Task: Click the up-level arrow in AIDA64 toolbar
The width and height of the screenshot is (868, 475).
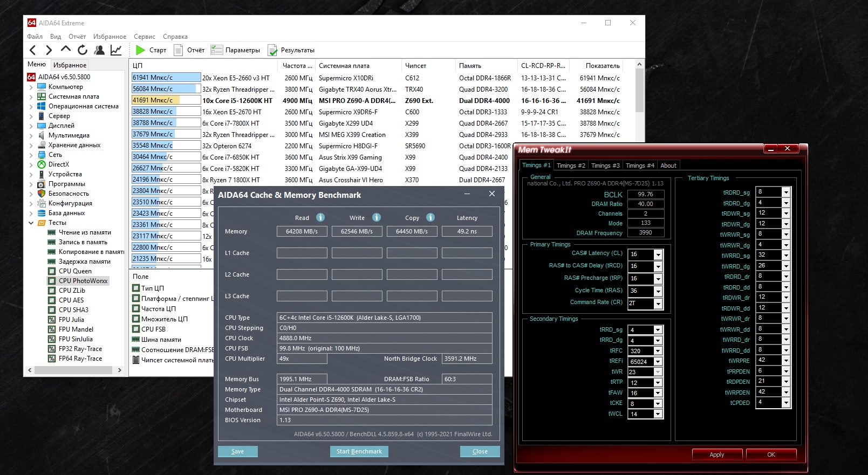Action: pyautogui.click(x=66, y=50)
